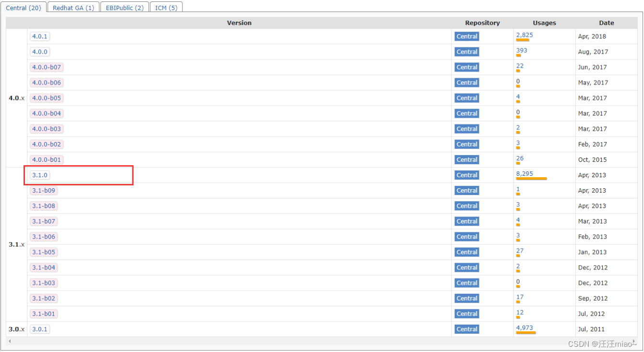
Task: Open the Redhat GA (1) tab
Action: [73, 8]
